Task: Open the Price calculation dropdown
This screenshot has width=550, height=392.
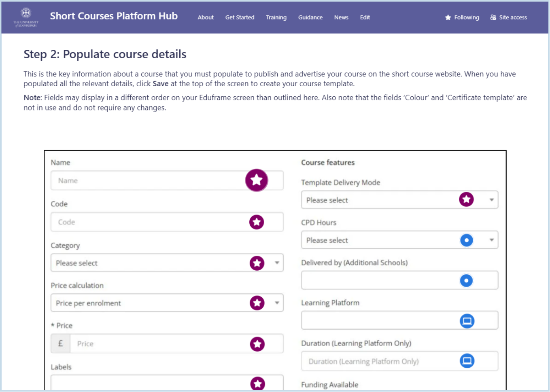Action: coord(277,303)
